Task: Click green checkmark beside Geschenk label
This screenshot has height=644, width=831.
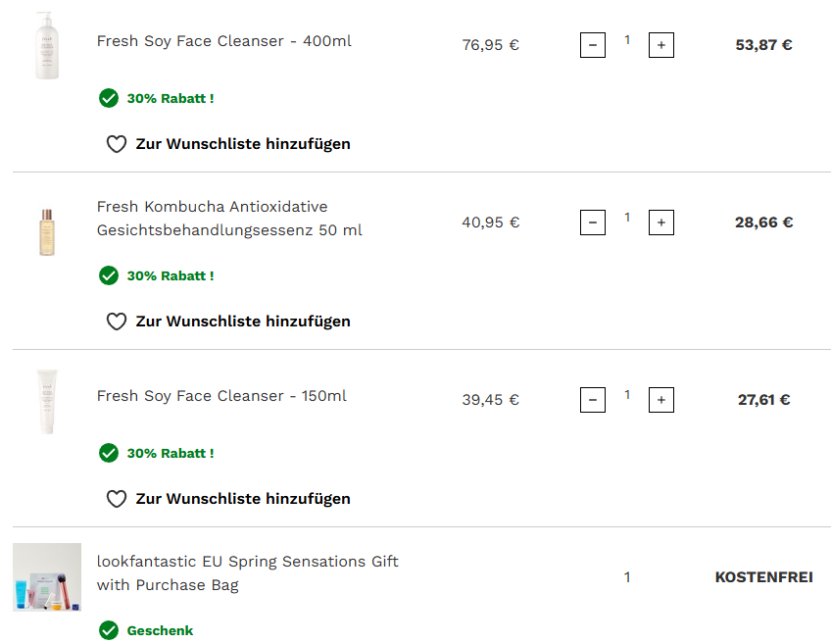Action: coord(109,630)
